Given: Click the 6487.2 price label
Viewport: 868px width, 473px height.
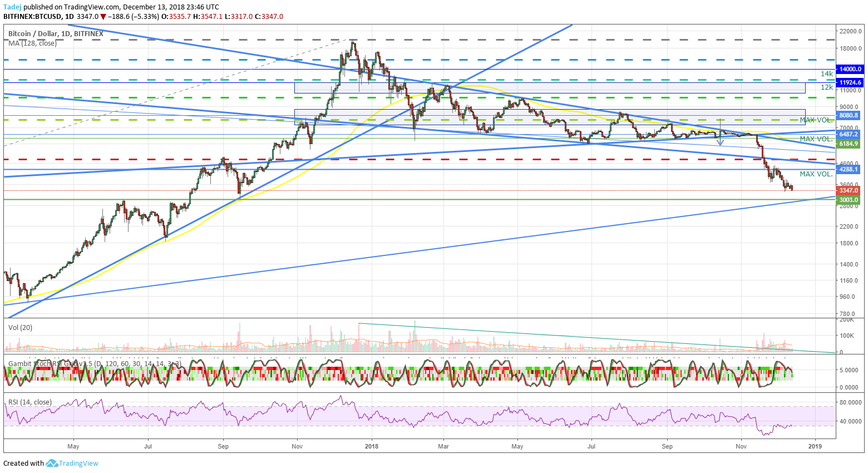Looking at the screenshot, I should coord(849,134).
